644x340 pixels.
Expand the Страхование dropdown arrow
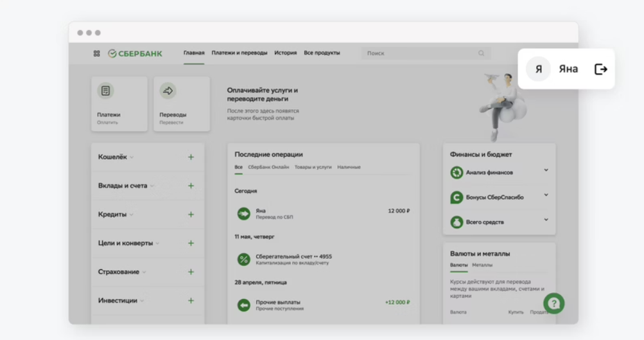tap(144, 273)
